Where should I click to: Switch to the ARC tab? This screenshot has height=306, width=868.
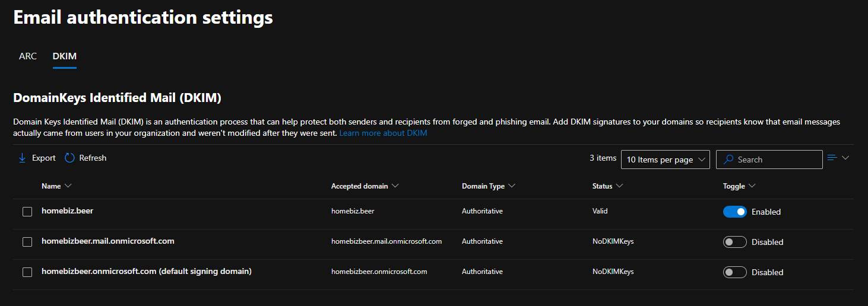[28, 56]
